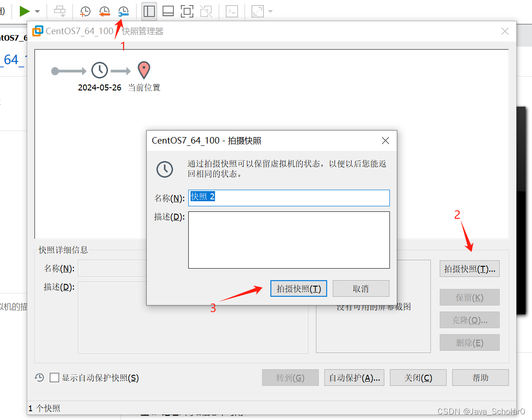This screenshot has width=532, height=420.
Task: Click the 2024-05-26 snapshot label
Action: coord(99,88)
